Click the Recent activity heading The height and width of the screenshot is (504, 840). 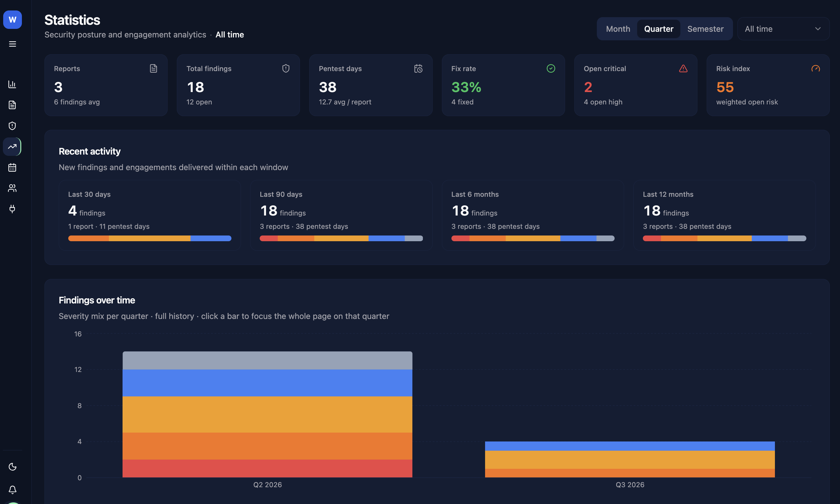tap(90, 151)
